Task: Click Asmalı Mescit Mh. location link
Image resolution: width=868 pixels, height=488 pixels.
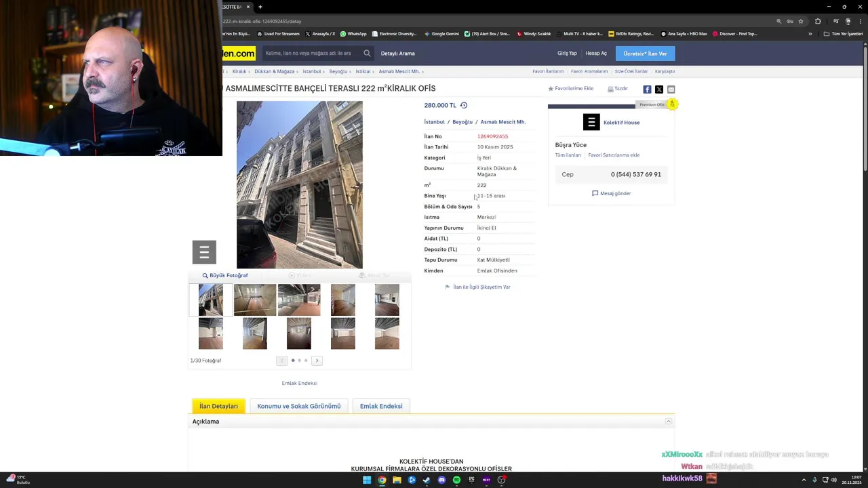Action: pyautogui.click(x=502, y=122)
